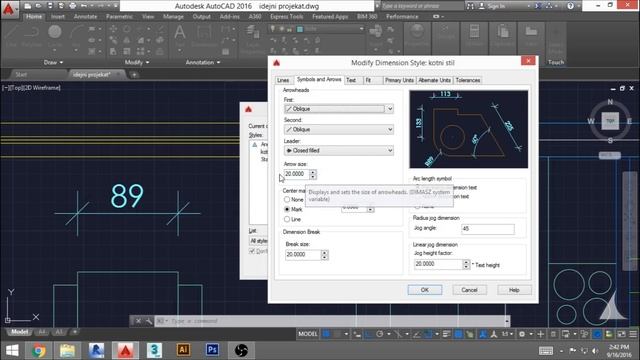The width and height of the screenshot is (640, 360).
Task: Open annotation scale 1:1 dropdown in status bar
Action: click(x=507, y=334)
